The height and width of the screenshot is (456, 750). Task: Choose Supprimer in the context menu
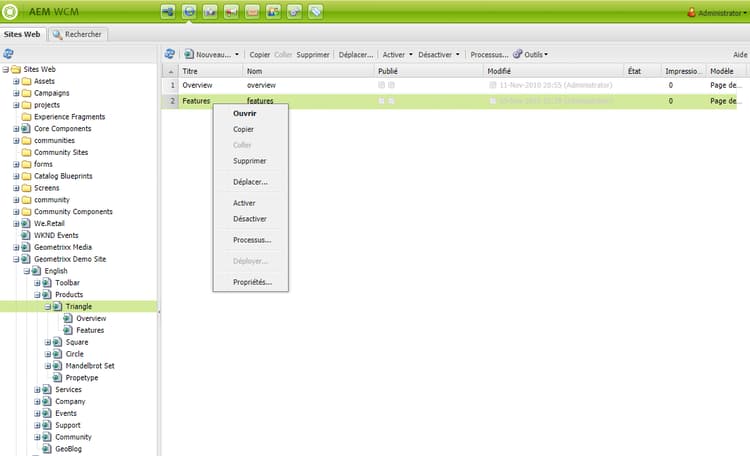[251, 161]
